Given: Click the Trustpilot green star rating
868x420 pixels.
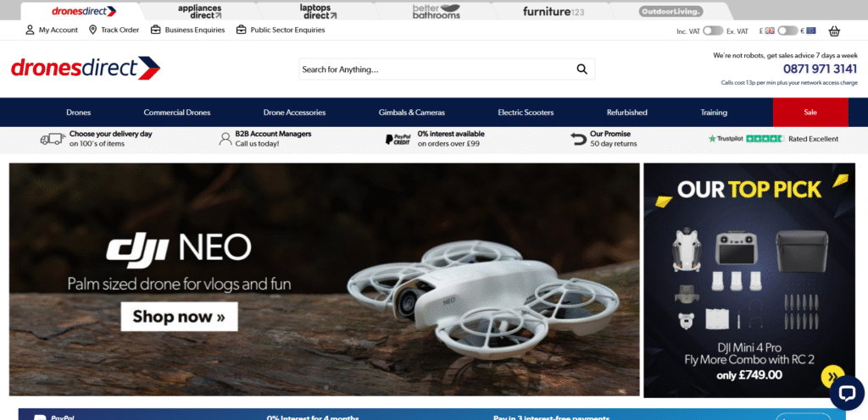Looking at the screenshot, I should [x=764, y=139].
